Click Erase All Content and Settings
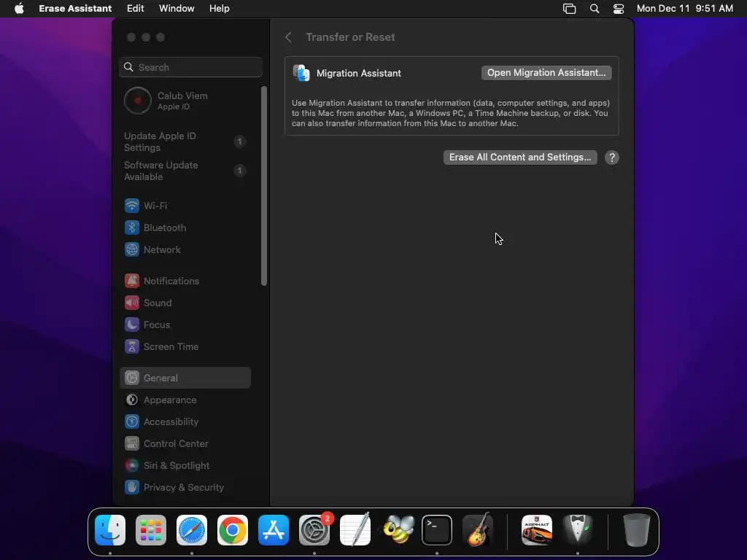 [x=520, y=157]
